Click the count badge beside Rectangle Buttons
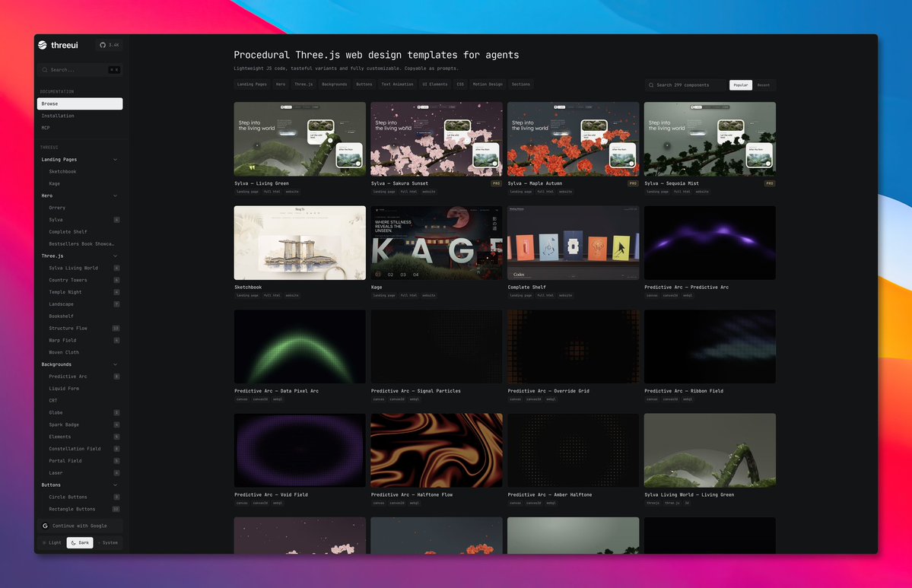The height and width of the screenshot is (588, 912). (x=116, y=509)
